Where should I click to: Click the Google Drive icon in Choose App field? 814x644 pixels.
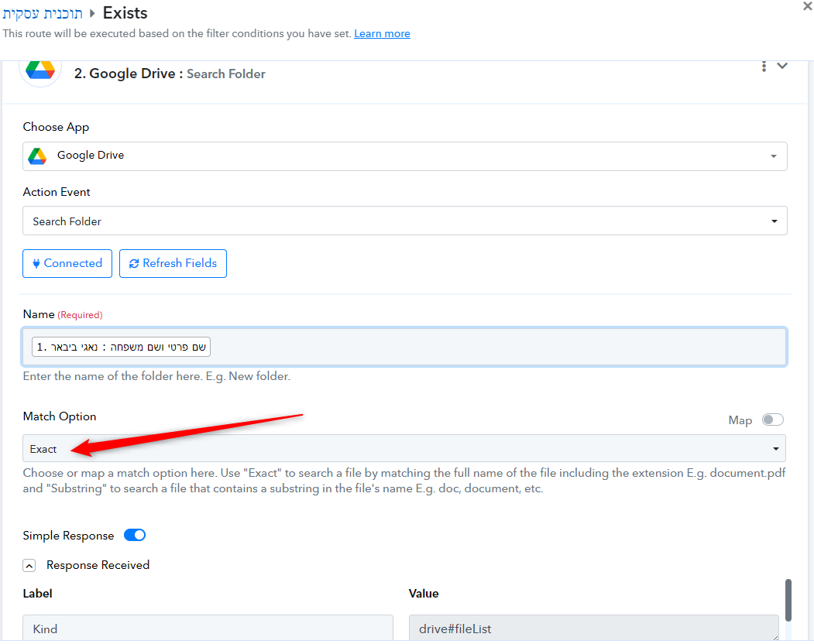pos(37,156)
